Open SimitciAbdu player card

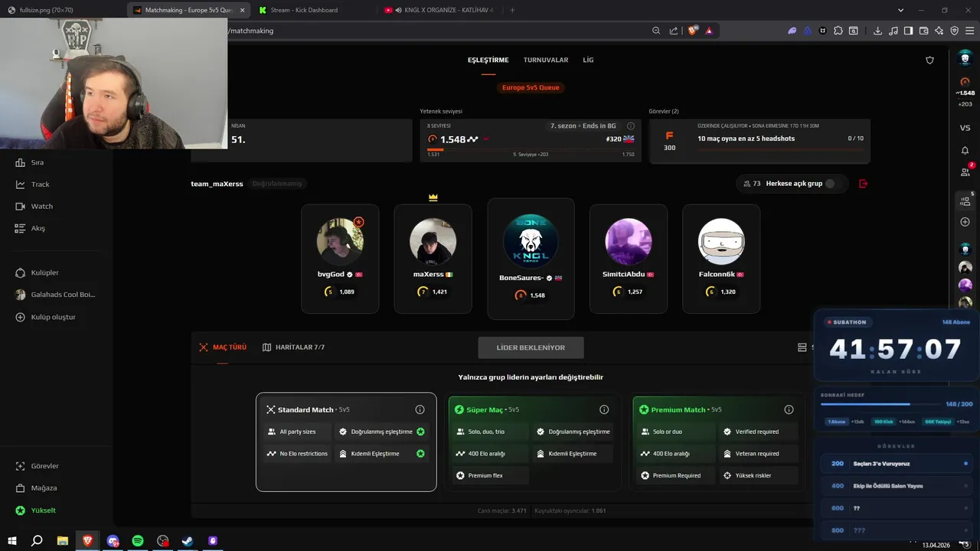click(x=629, y=259)
